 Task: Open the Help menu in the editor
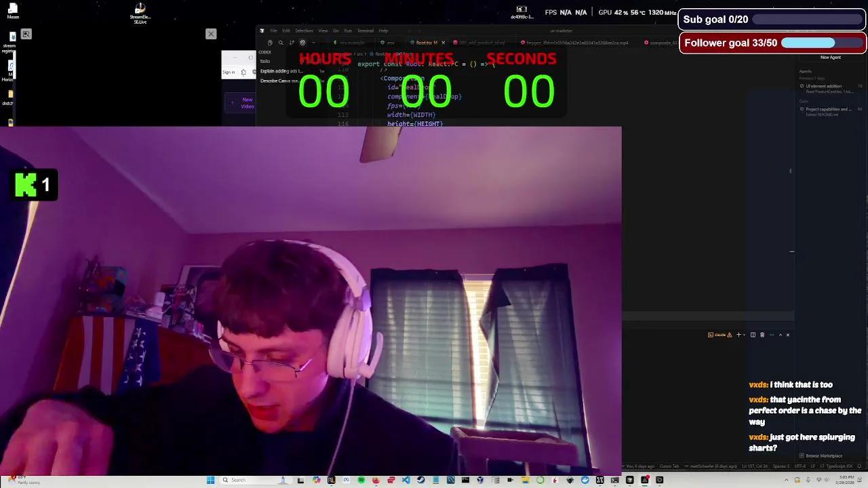coord(384,30)
